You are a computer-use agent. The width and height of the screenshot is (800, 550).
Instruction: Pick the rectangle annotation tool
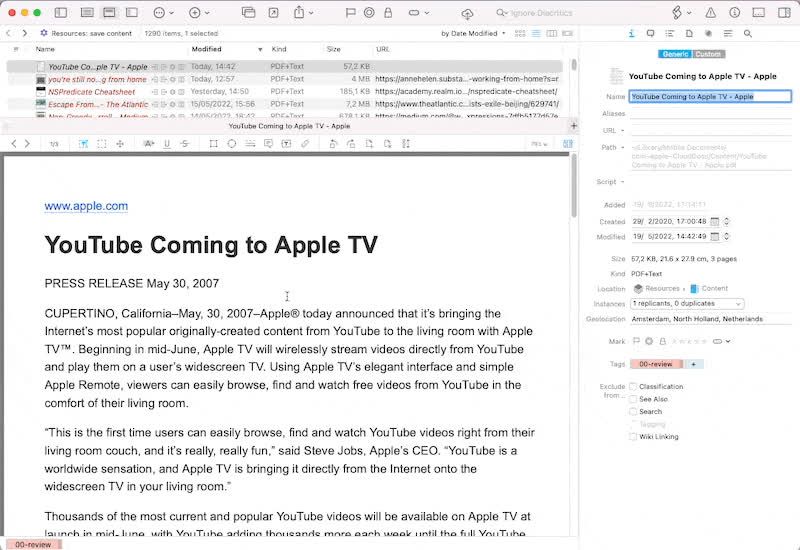pyautogui.click(x=213, y=144)
